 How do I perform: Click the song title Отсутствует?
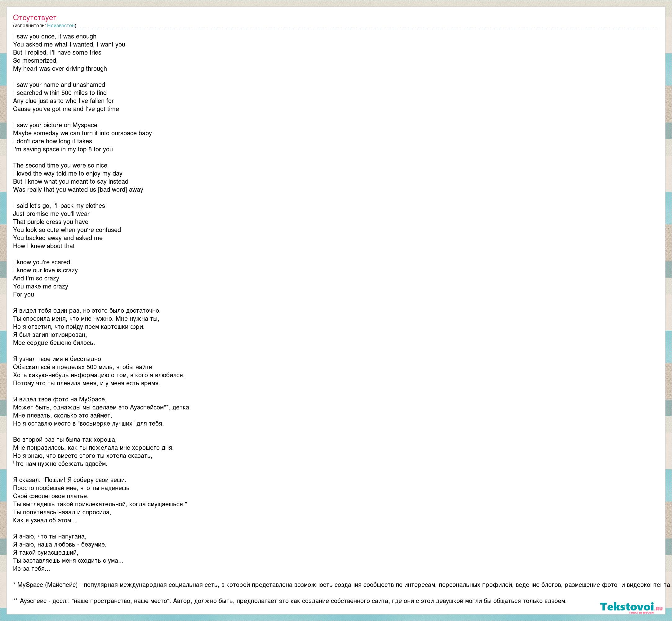click(35, 17)
